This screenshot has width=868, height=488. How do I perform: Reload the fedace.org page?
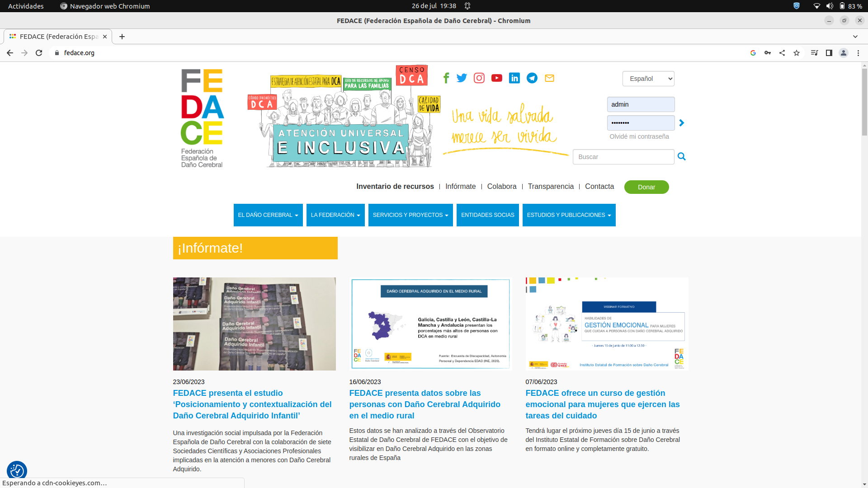(39, 53)
